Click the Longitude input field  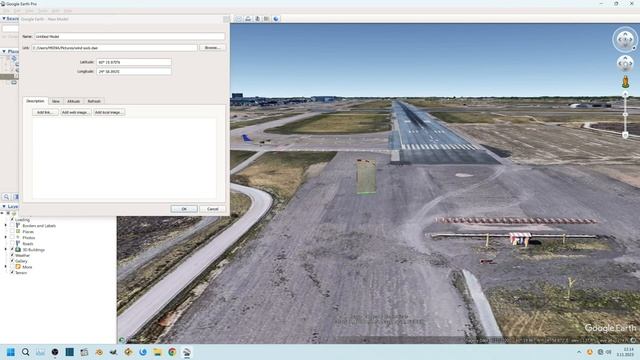pyautogui.click(x=134, y=71)
